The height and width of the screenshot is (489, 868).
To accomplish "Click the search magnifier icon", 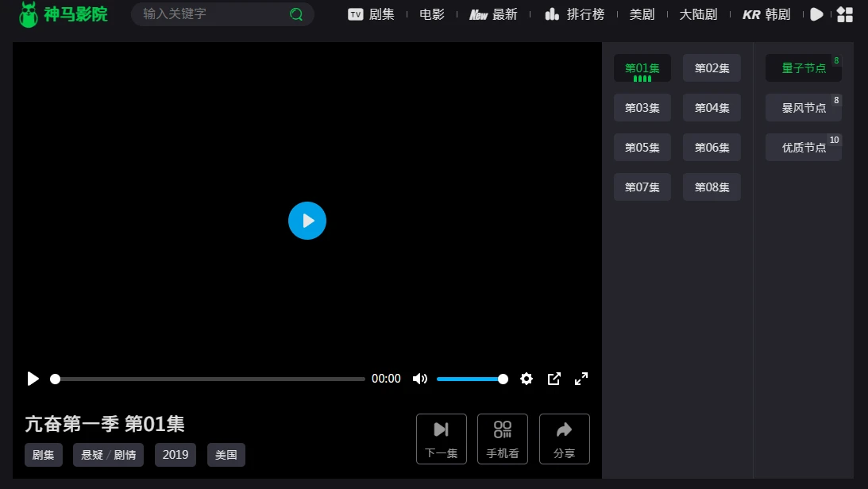I will [x=296, y=14].
